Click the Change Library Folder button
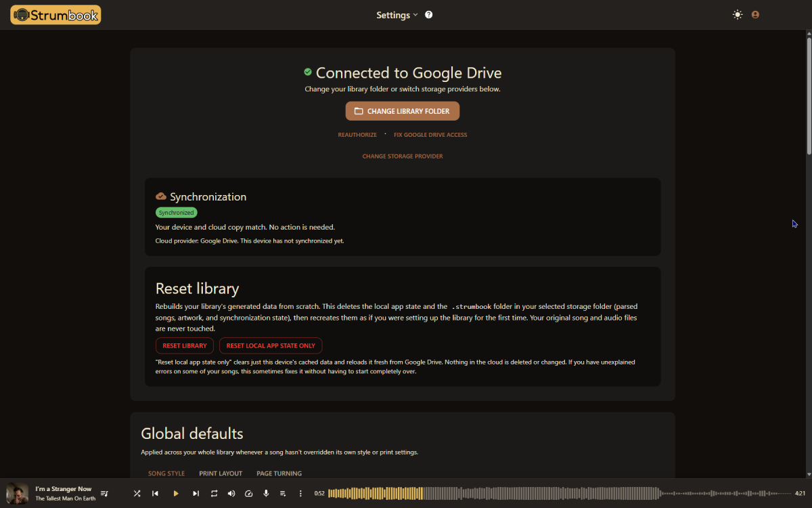Image resolution: width=812 pixels, height=508 pixels. pyautogui.click(x=403, y=111)
